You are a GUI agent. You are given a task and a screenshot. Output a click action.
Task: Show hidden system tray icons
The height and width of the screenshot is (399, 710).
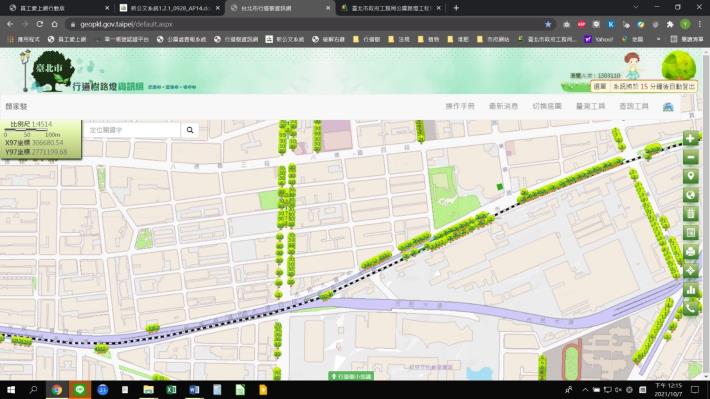click(x=585, y=389)
